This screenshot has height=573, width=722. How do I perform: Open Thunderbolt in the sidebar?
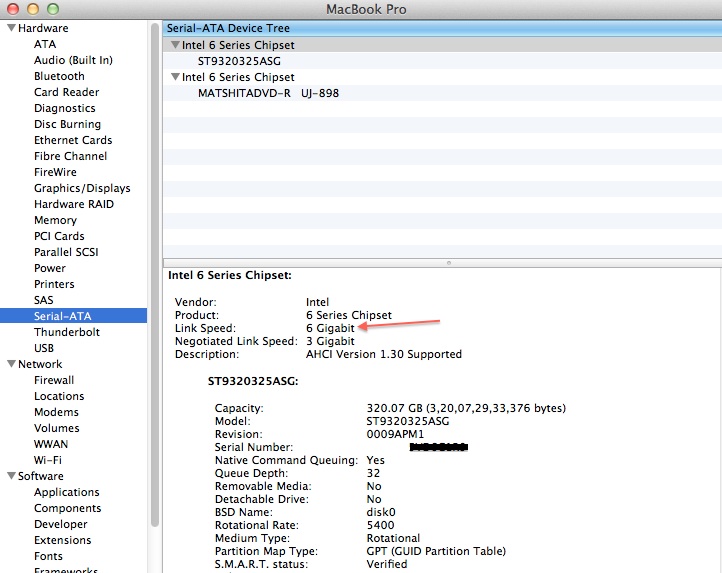pos(67,332)
